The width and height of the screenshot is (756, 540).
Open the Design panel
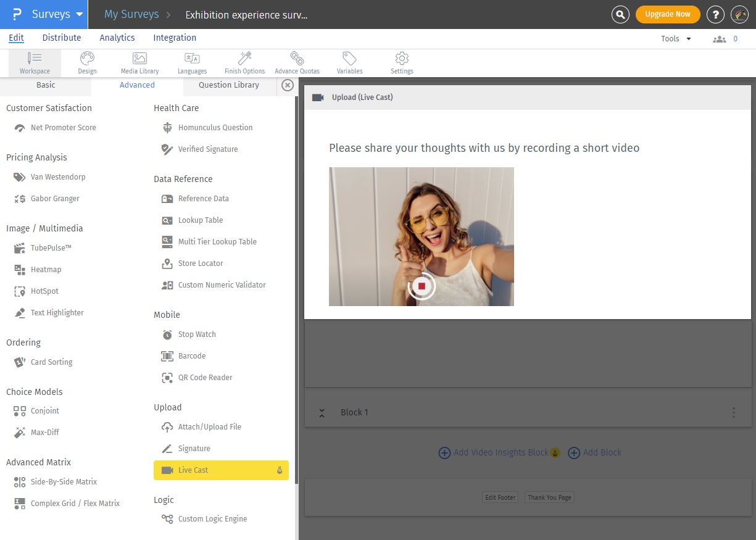86,62
